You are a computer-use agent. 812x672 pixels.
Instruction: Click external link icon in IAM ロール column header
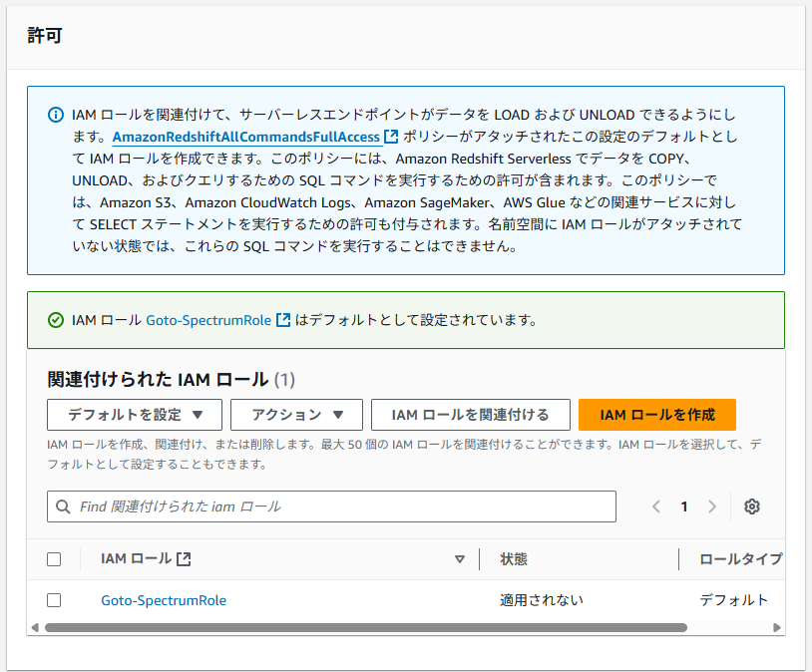pos(184,559)
